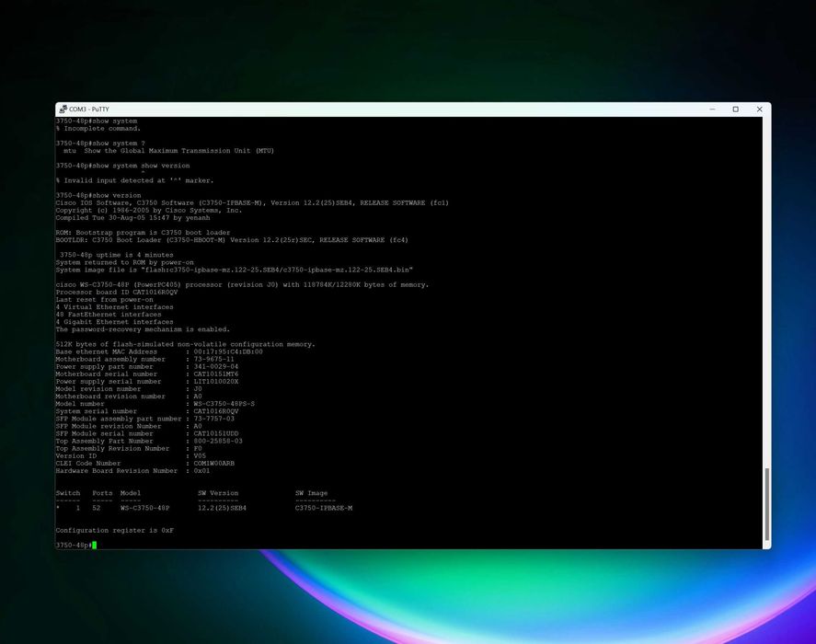
Task: Click the green cursor at the prompt
Action: click(94, 545)
